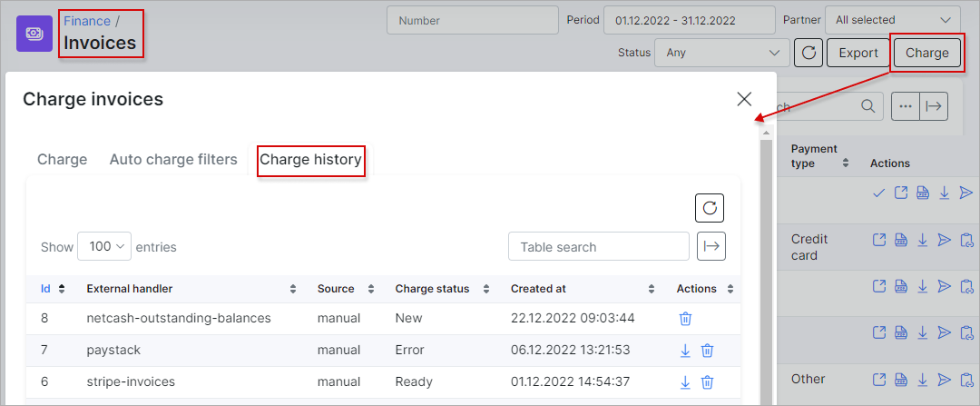Download the paystack charge result
The image size is (980, 406).
coord(686,351)
